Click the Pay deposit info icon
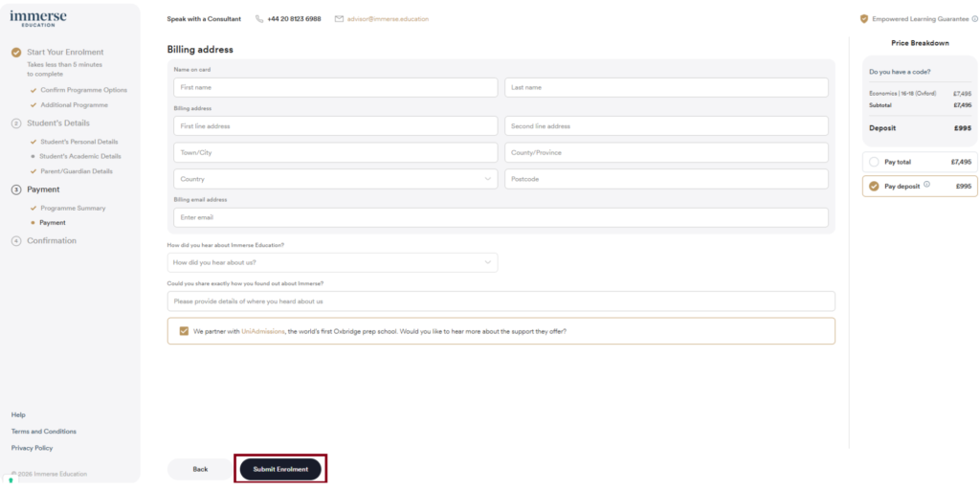980x490 pixels. tap(926, 185)
